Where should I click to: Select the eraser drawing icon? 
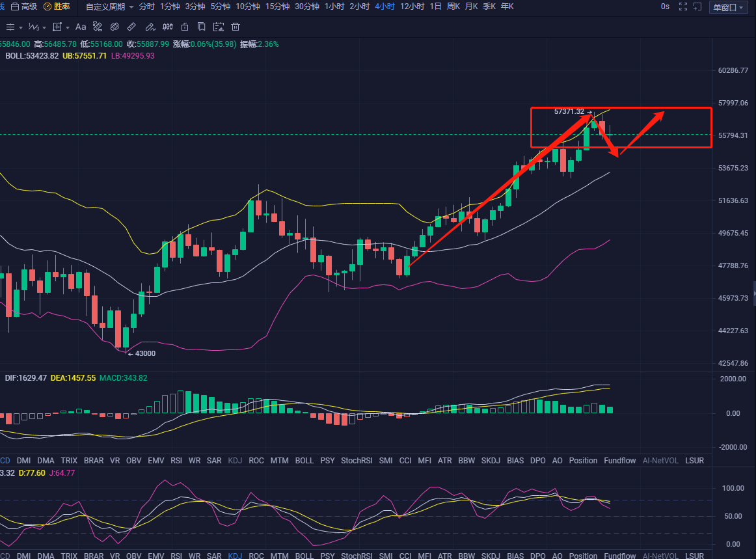(x=115, y=27)
